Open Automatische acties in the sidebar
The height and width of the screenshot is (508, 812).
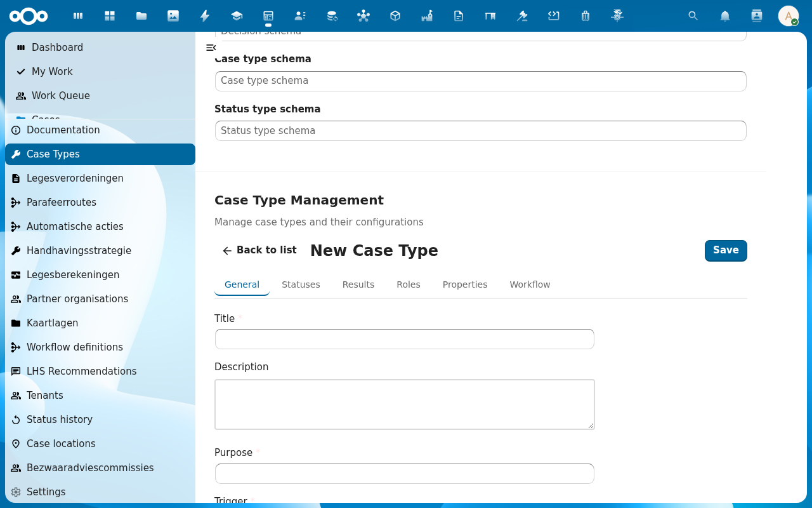point(100,227)
